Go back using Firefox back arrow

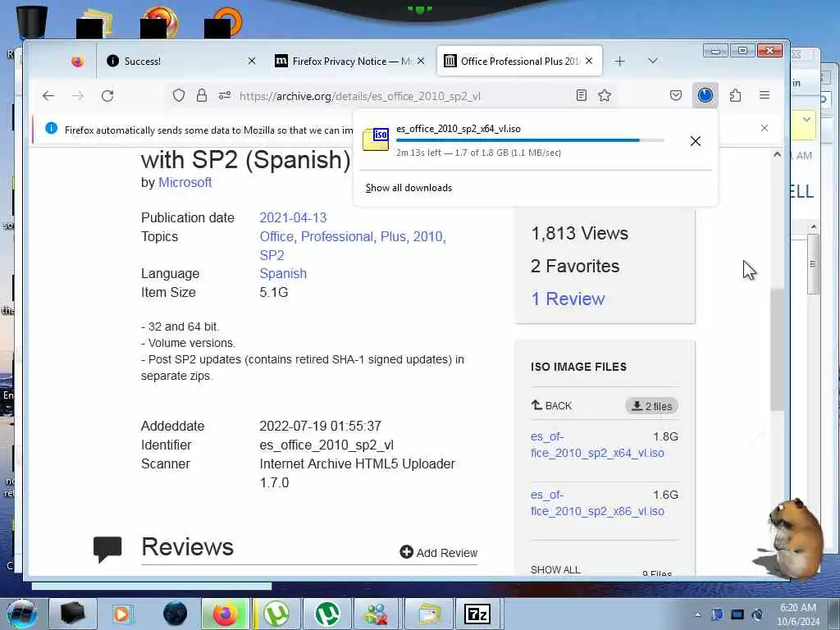coord(48,96)
